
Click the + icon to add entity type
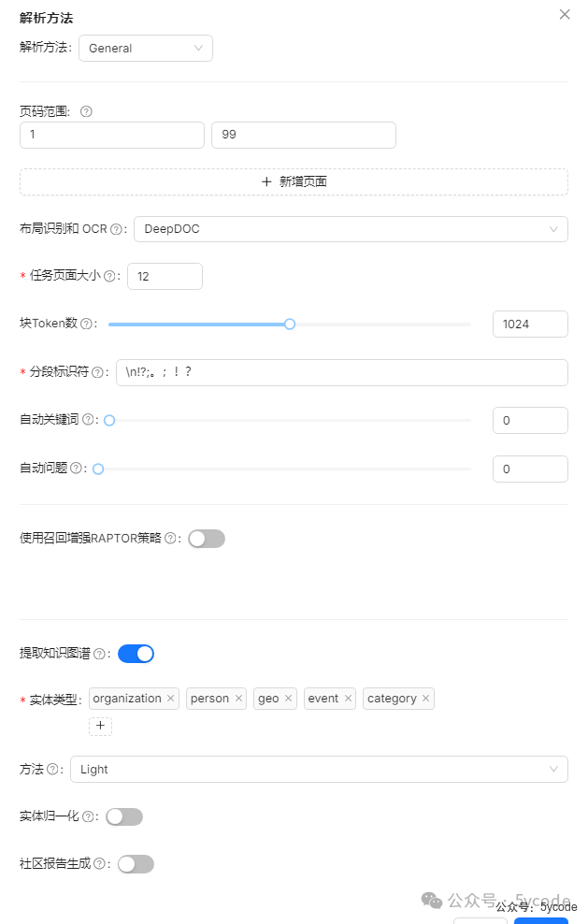[x=100, y=726]
